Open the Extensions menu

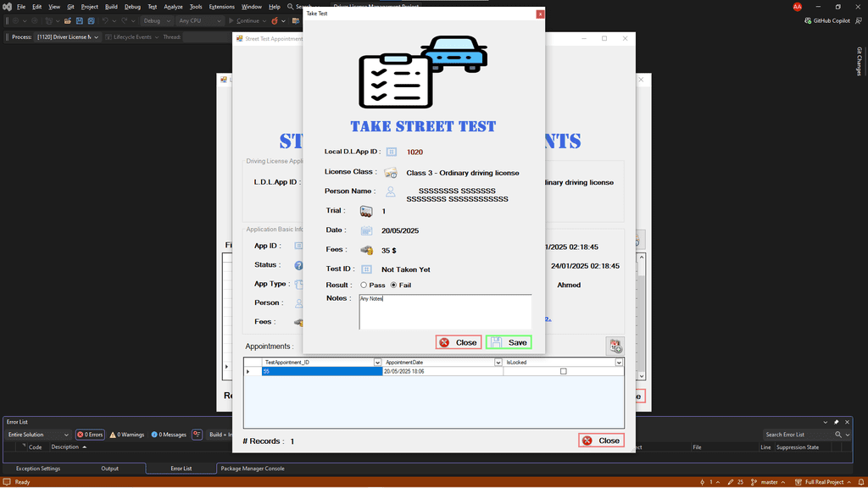(221, 7)
